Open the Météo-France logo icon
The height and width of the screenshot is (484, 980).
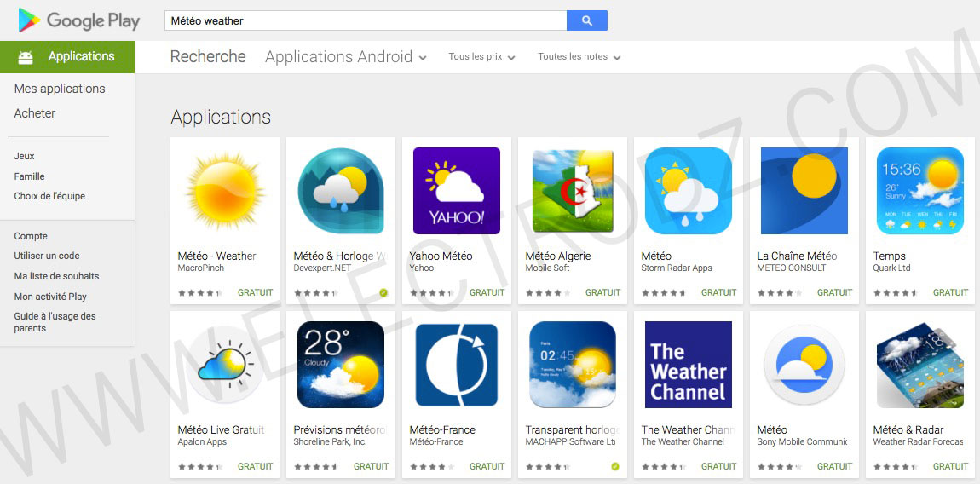coord(457,365)
